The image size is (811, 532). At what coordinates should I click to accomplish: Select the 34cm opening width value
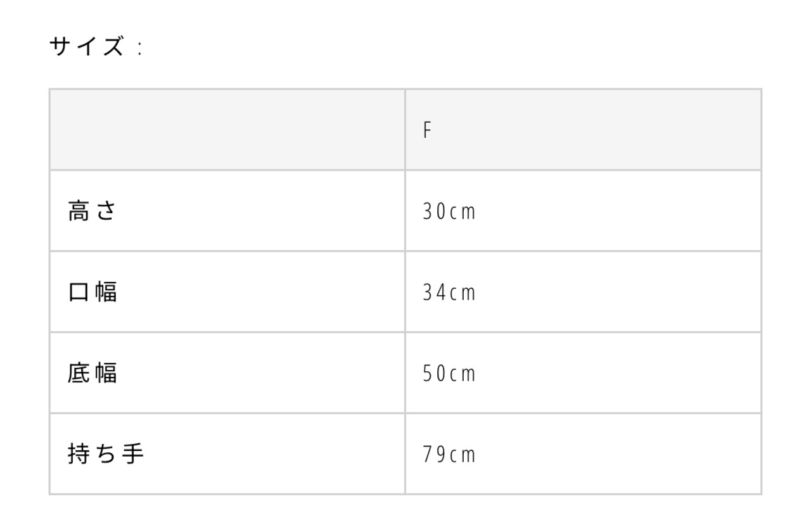tap(449, 293)
